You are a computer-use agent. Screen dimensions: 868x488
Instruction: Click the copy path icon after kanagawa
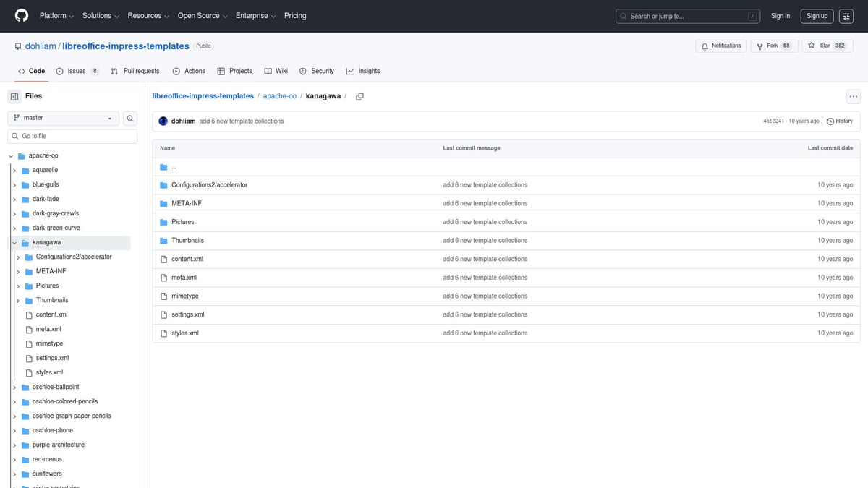(x=359, y=96)
